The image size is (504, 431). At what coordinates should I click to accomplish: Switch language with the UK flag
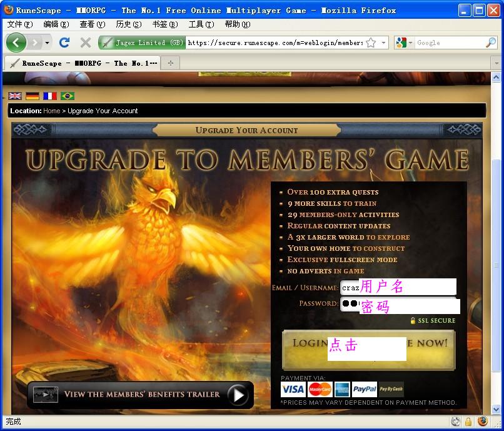tap(15, 96)
